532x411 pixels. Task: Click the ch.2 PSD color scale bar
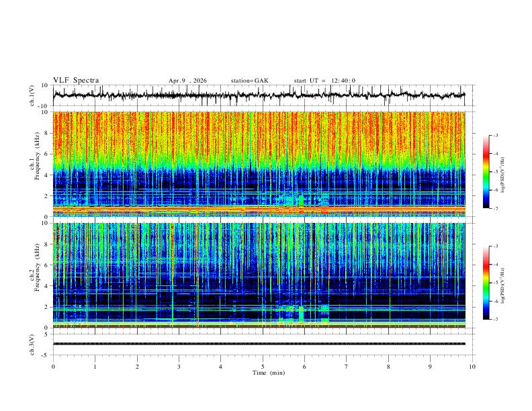pyautogui.click(x=486, y=283)
